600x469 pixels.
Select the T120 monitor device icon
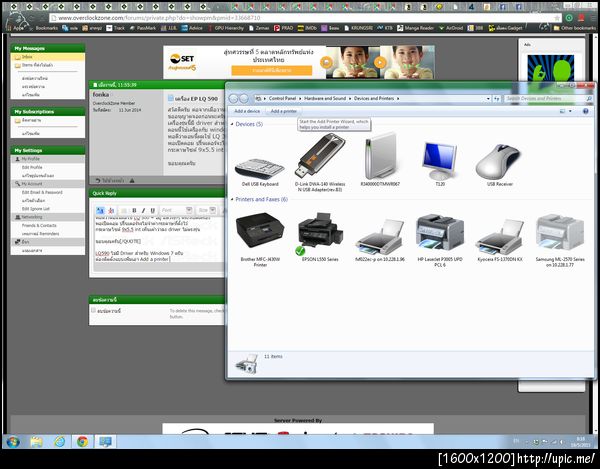click(x=440, y=161)
